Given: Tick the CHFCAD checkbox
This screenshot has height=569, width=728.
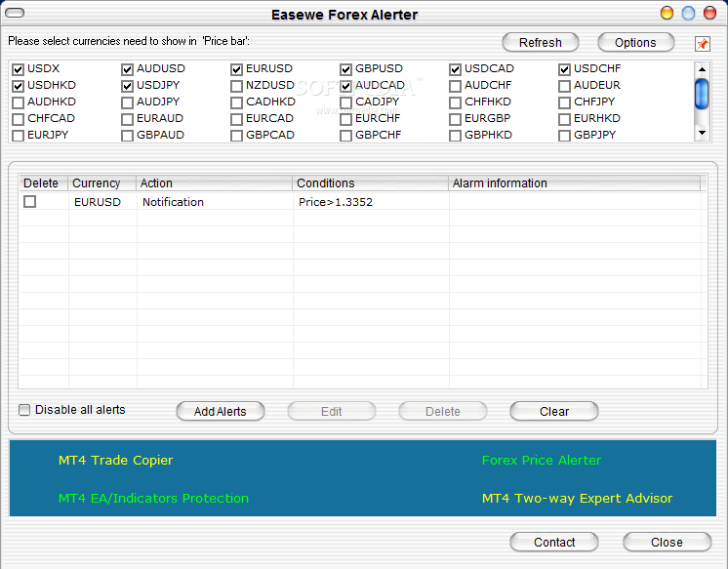Looking at the screenshot, I should (x=19, y=119).
